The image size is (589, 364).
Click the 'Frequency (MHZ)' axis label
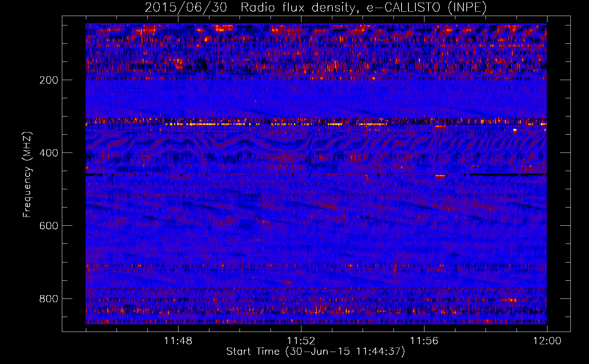point(27,175)
